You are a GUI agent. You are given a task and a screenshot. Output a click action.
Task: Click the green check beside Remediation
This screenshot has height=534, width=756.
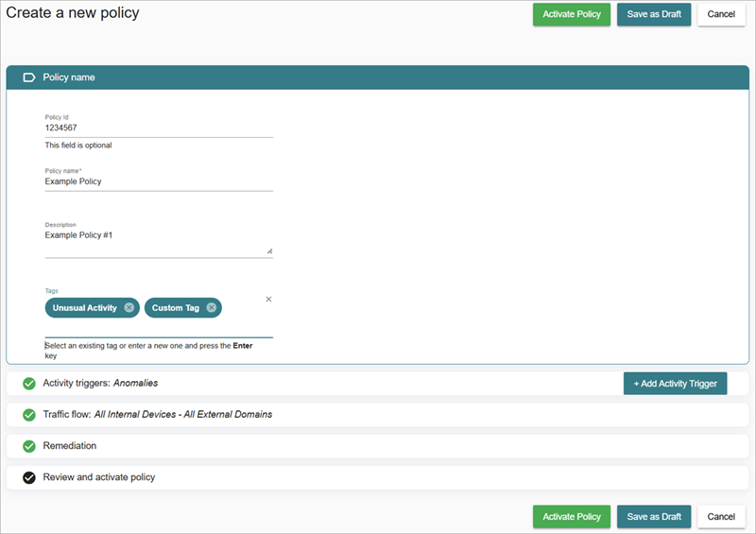[29, 446]
